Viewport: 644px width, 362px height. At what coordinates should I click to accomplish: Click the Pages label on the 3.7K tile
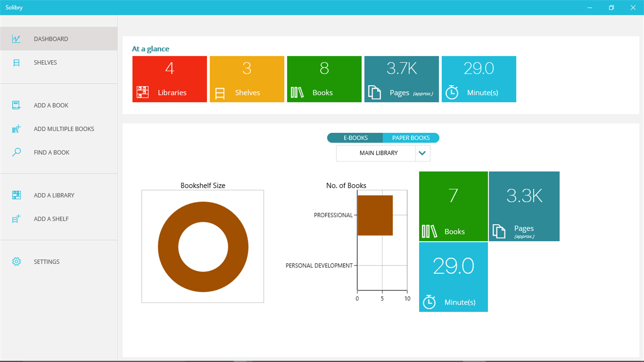tap(399, 93)
